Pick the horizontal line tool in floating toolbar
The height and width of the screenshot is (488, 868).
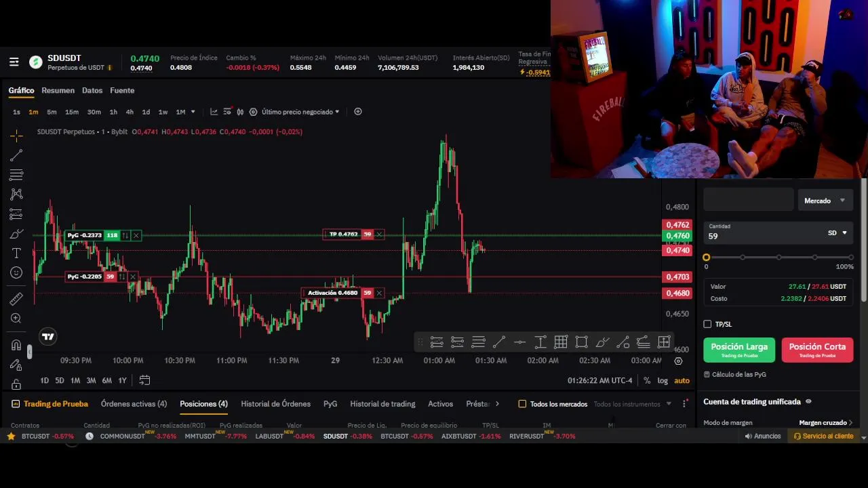point(519,342)
